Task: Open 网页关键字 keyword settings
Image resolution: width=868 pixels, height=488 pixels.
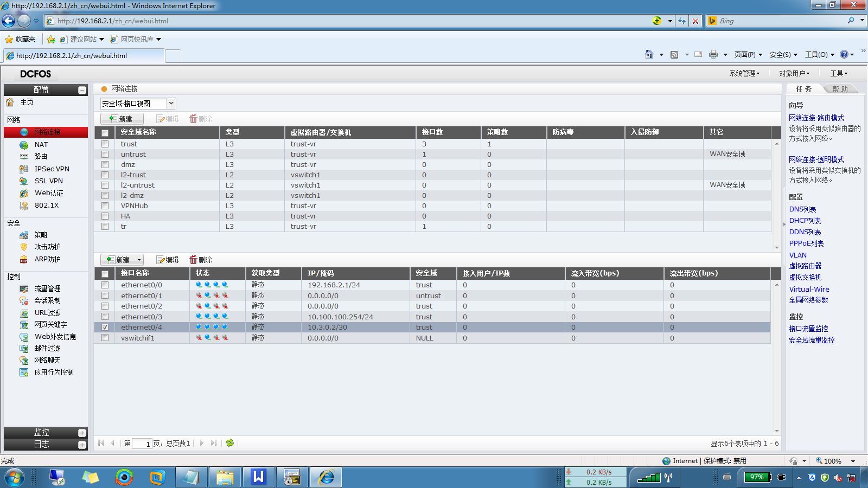Action: [x=50, y=325]
